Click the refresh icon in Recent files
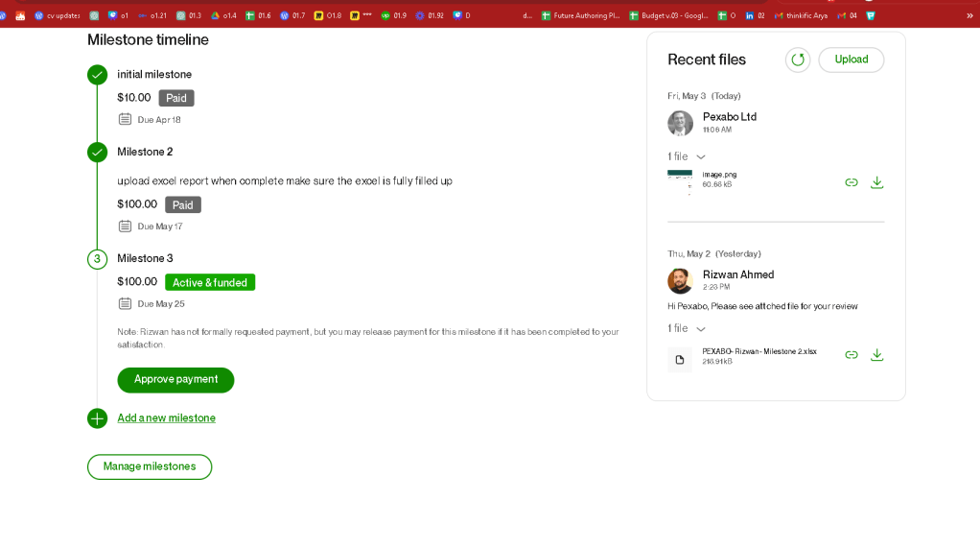The height and width of the screenshot is (548, 980). click(798, 60)
